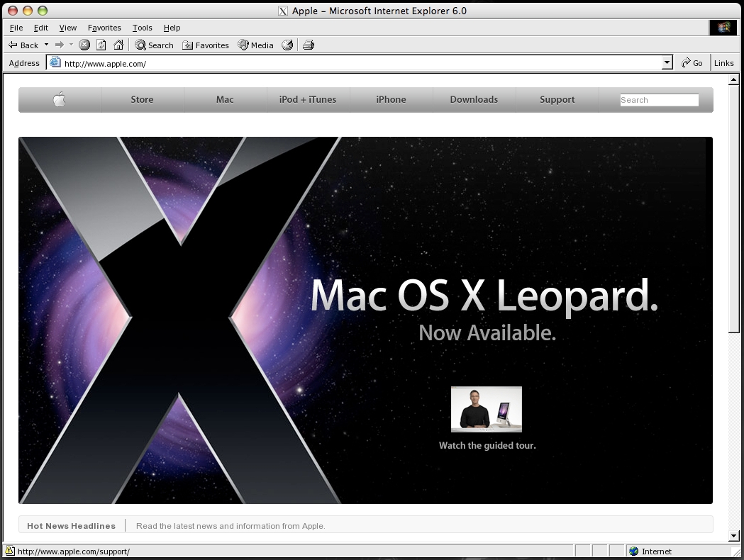Click the status bar warning icon

[9, 551]
